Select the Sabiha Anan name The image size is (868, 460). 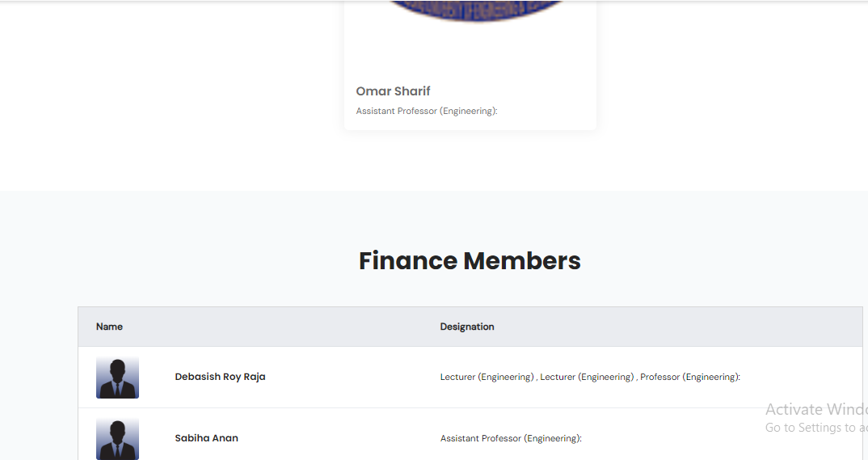(x=206, y=438)
